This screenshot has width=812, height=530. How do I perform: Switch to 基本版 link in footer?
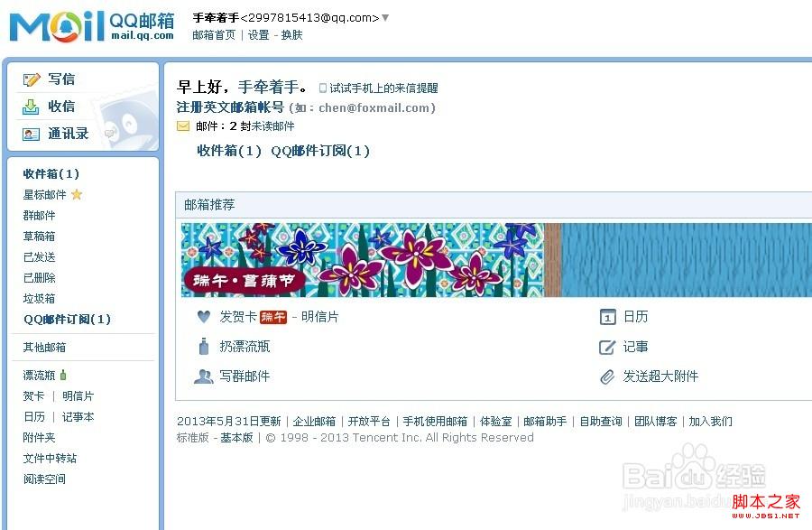coord(236,438)
